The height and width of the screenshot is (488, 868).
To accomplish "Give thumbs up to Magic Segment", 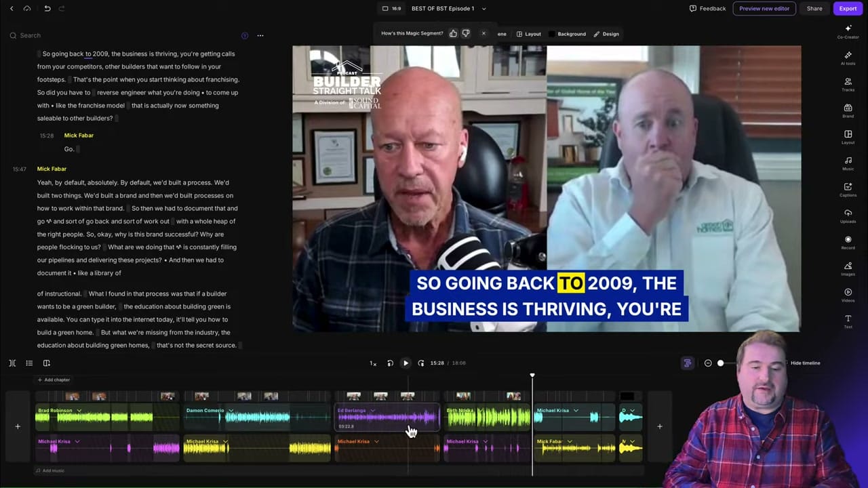I will pyautogui.click(x=453, y=33).
